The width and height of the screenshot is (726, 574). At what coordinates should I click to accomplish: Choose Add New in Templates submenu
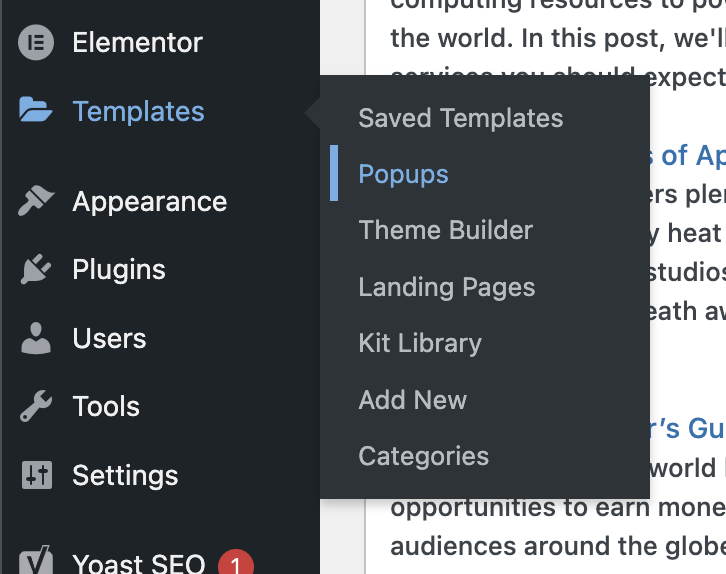tap(413, 400)
